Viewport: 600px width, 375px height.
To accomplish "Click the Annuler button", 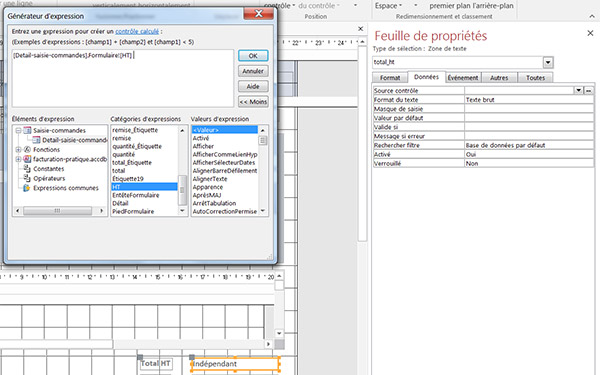I will 253,71.
